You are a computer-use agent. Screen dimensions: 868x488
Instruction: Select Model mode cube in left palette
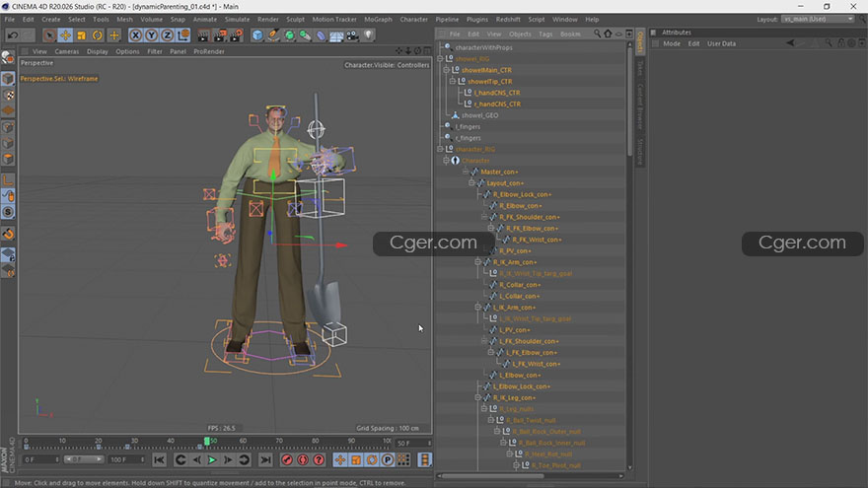click(8, 79)
